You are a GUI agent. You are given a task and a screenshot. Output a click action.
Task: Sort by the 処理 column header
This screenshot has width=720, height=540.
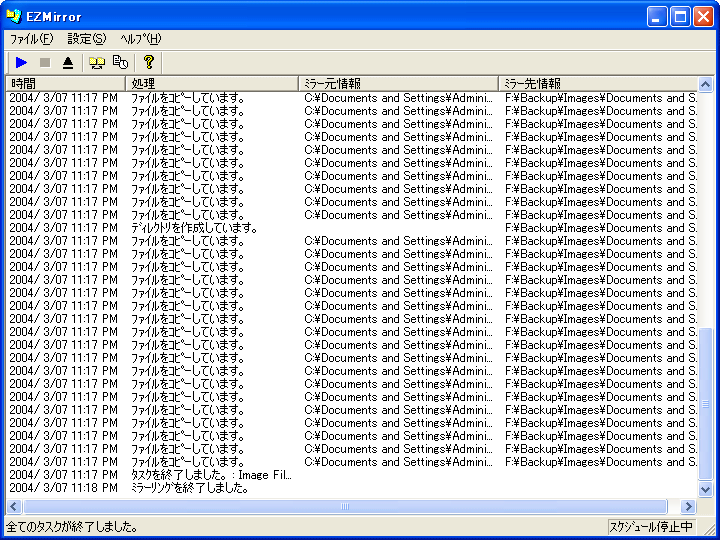click(x=212, y=84)
